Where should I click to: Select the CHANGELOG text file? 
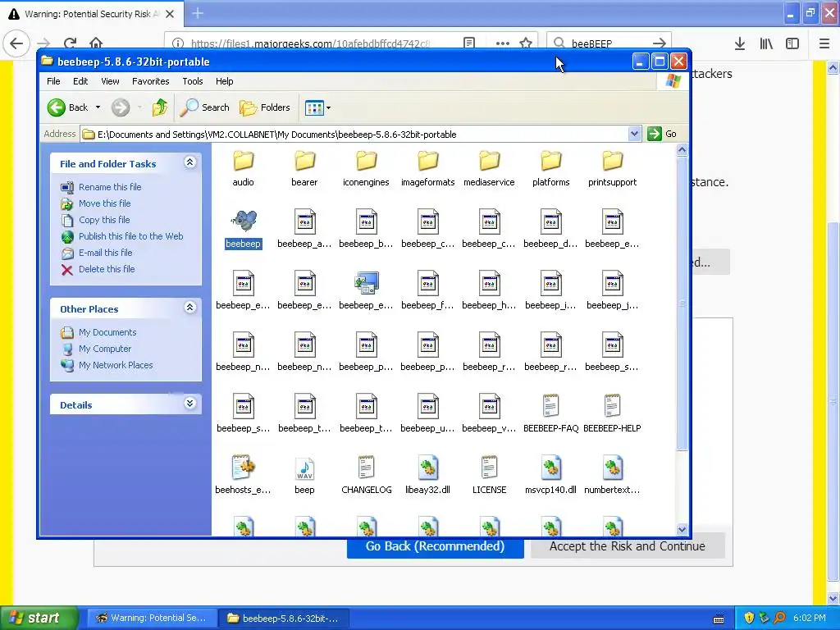pos(367,468)
